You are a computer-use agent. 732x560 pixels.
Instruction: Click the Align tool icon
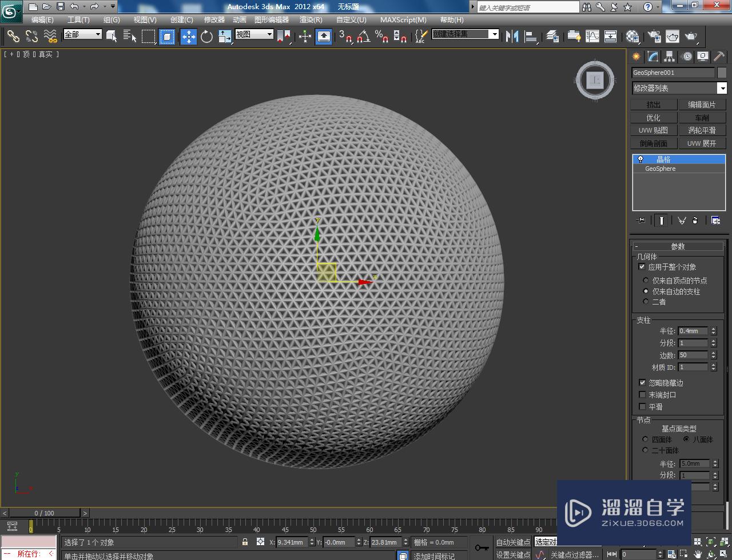(531, 37)
